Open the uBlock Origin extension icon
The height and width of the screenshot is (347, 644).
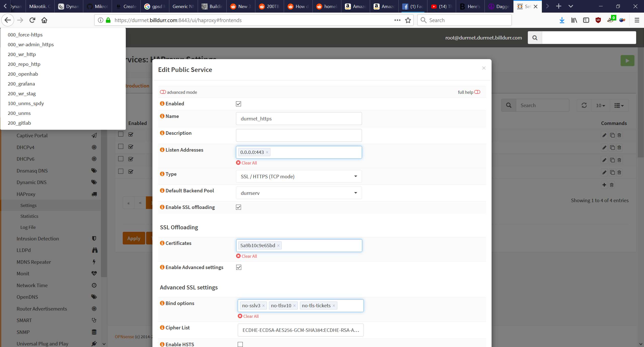pyautogui.click(x=598, y=20)
